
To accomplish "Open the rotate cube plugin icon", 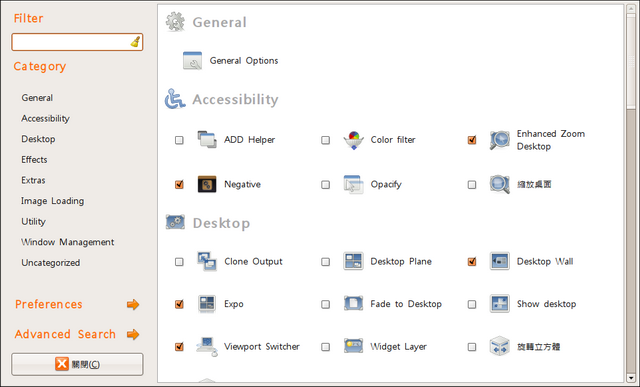I will click(500, 346).
